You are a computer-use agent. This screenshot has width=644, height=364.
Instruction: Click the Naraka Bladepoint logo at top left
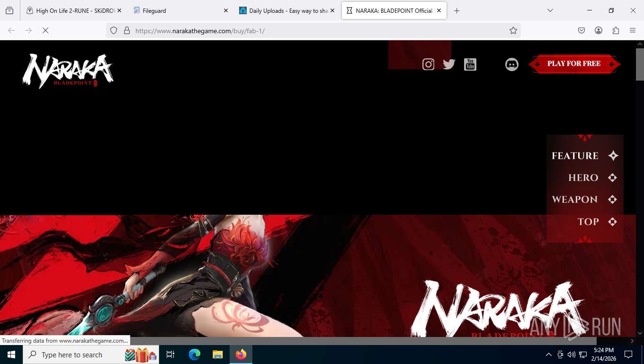coord(68,71)
